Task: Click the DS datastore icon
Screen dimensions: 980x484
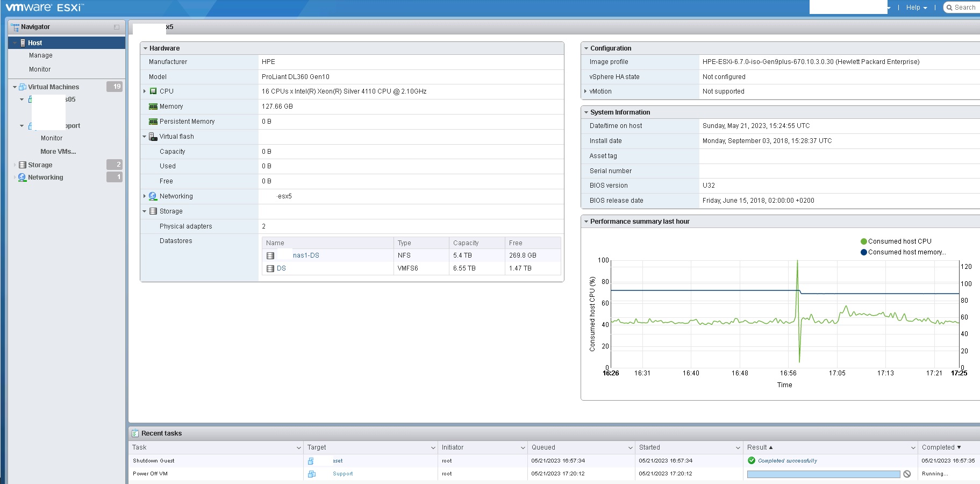Action: [270, 268]
